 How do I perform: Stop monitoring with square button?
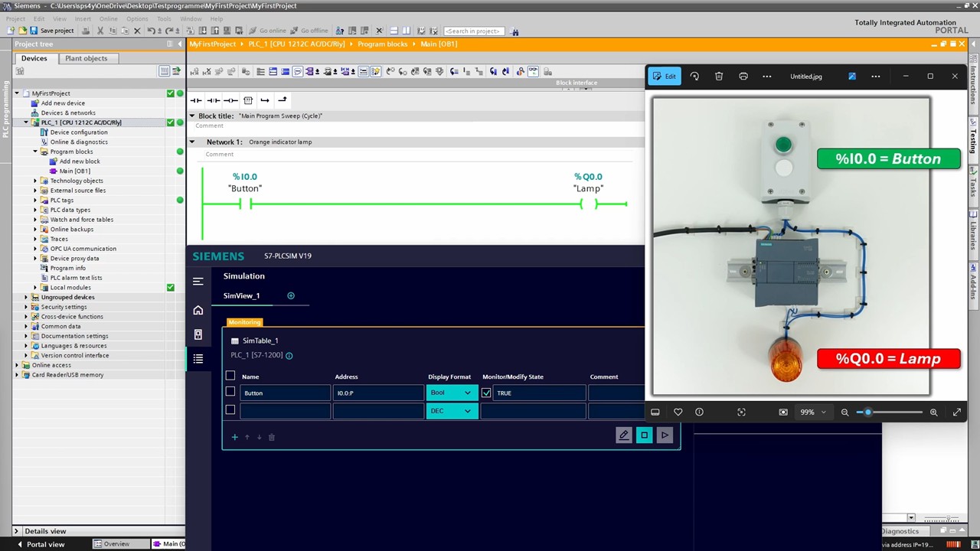pyautogui.click(x=644, y=435)
